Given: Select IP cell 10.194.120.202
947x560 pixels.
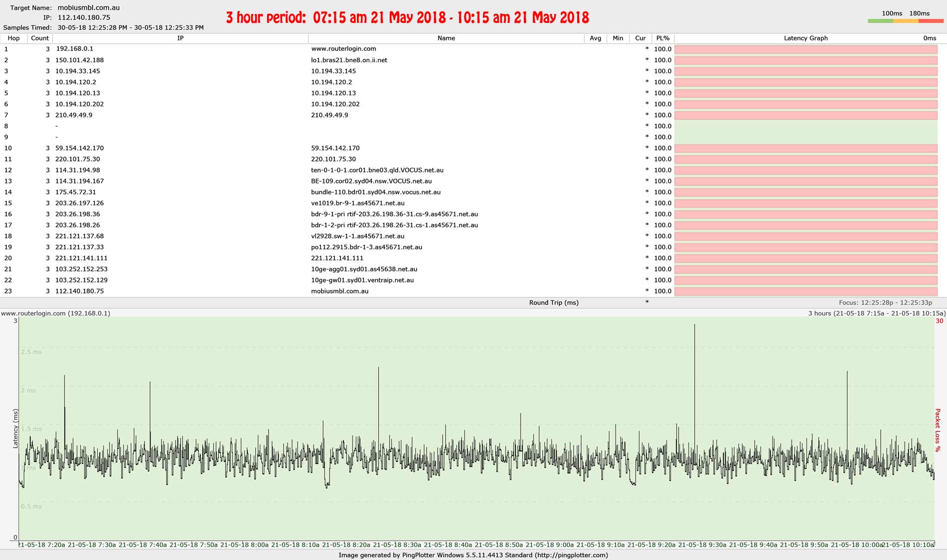Looking at the screenshot, I should (x=80, y=104).
